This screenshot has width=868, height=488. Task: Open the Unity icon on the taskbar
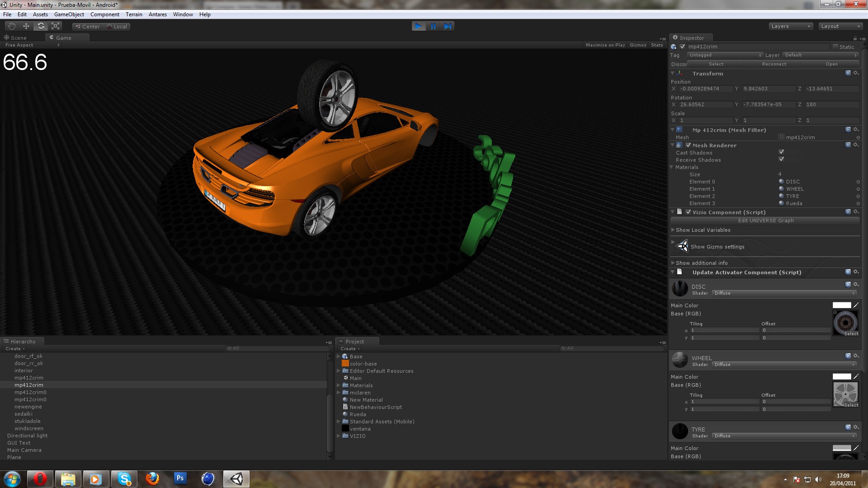point(236,479)
